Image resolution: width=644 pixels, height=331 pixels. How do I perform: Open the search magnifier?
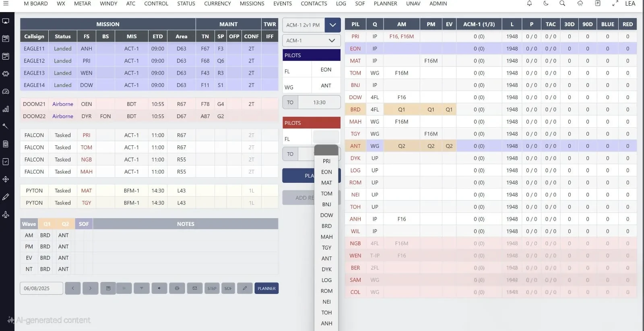562,3
